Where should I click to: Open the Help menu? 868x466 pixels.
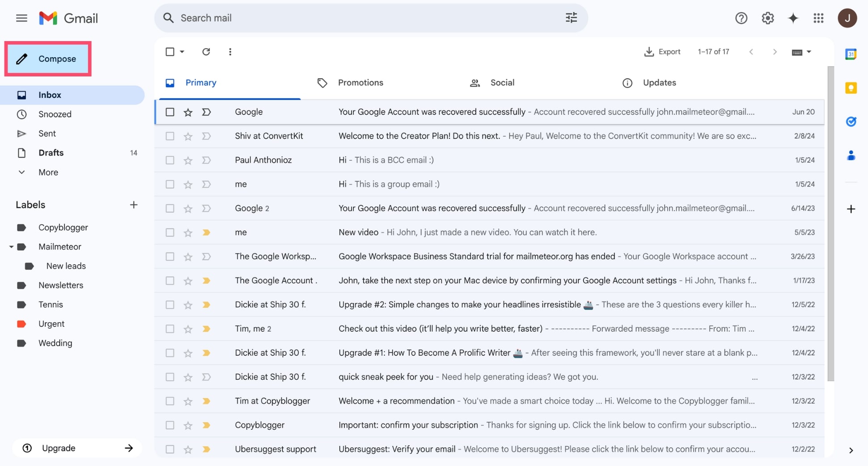click(x=741, y=18)
